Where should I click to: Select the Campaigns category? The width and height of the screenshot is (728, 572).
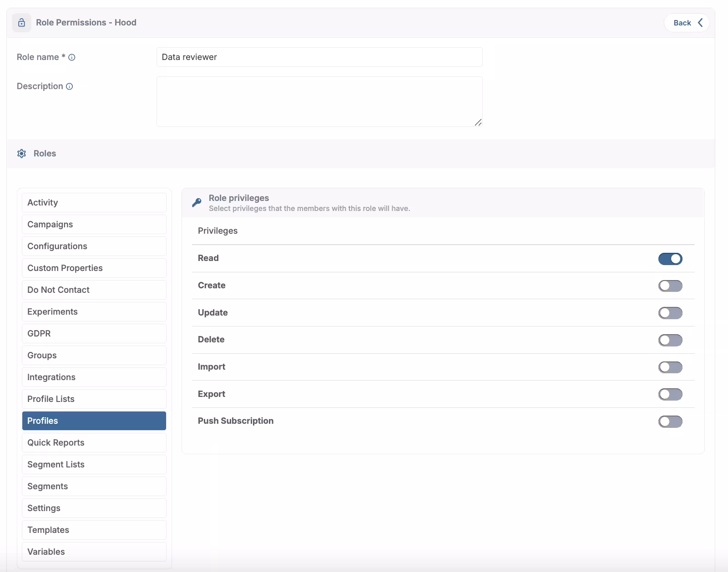coord(94,224)
